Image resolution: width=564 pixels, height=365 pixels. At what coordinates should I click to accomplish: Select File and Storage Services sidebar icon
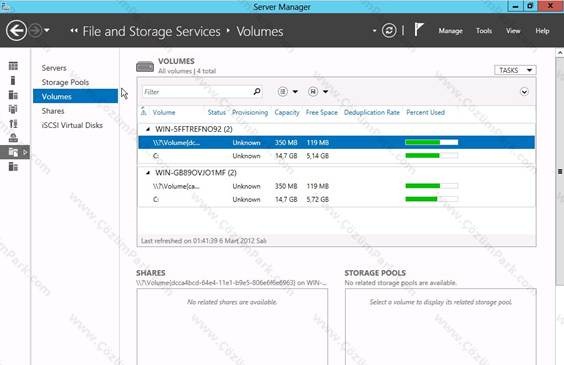[15, 152]
